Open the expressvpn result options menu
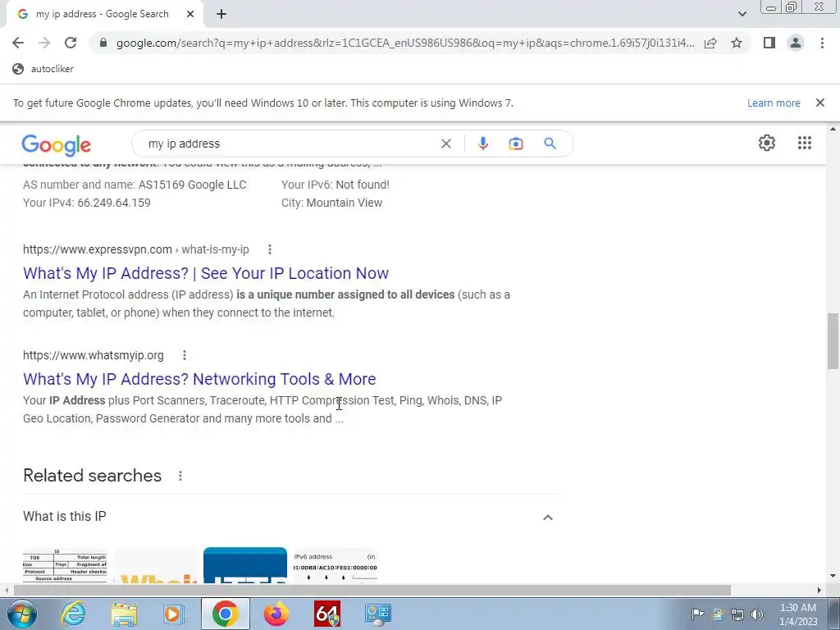The image size is (840, 630). (x=270, y=249)
